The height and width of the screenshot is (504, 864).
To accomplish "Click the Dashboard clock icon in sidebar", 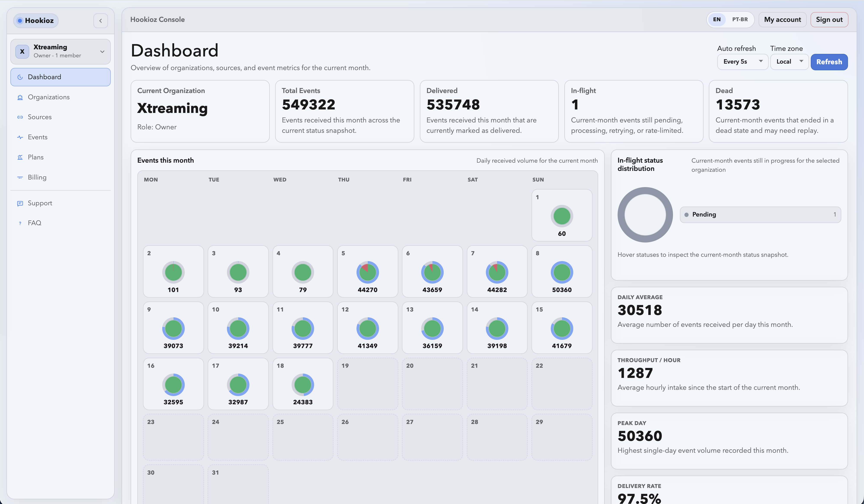I will pyautogui.click(x=20, y=77).
